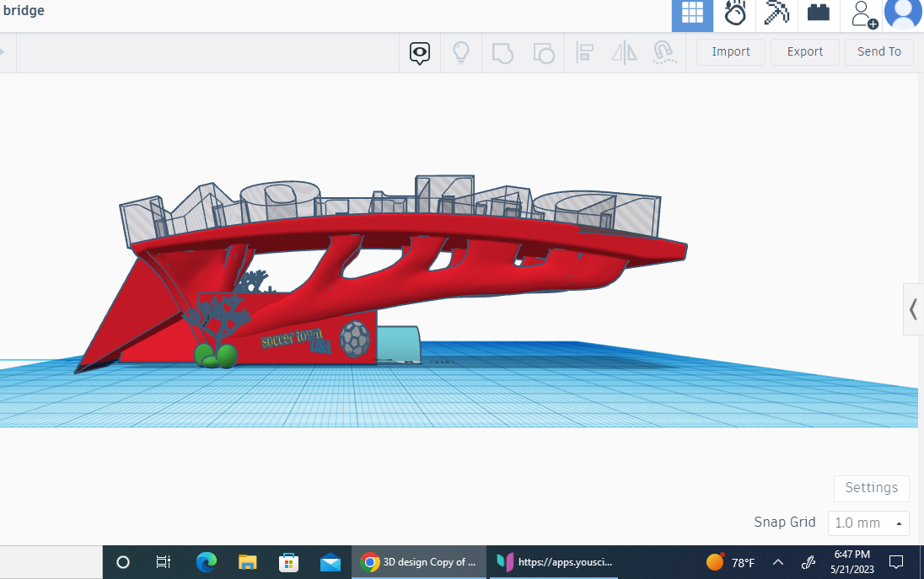The height and width of the screenshot is (579, 924).
Task: Click the Align tool icon
Action: coord(584,52)
